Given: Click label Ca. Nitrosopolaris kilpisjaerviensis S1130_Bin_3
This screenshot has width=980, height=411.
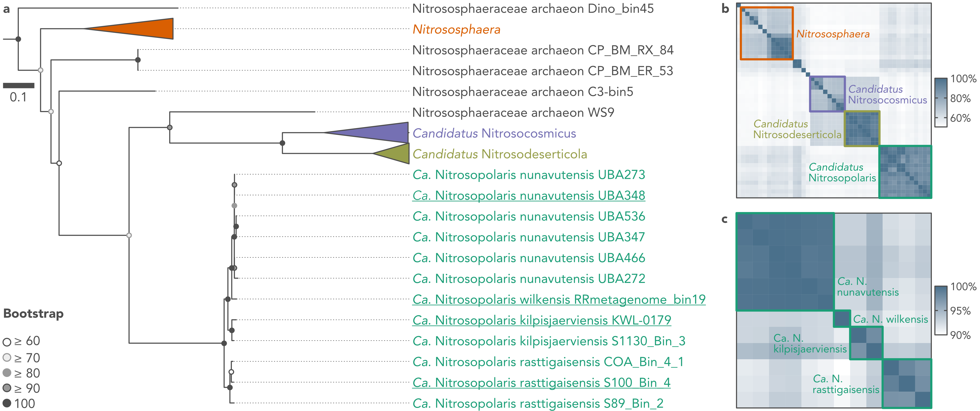Looking at the screenshot, I should (549, 341).
